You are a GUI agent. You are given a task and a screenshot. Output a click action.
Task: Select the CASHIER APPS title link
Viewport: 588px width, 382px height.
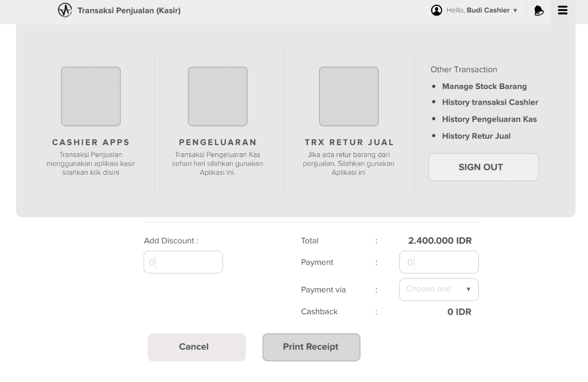[91, 142]
